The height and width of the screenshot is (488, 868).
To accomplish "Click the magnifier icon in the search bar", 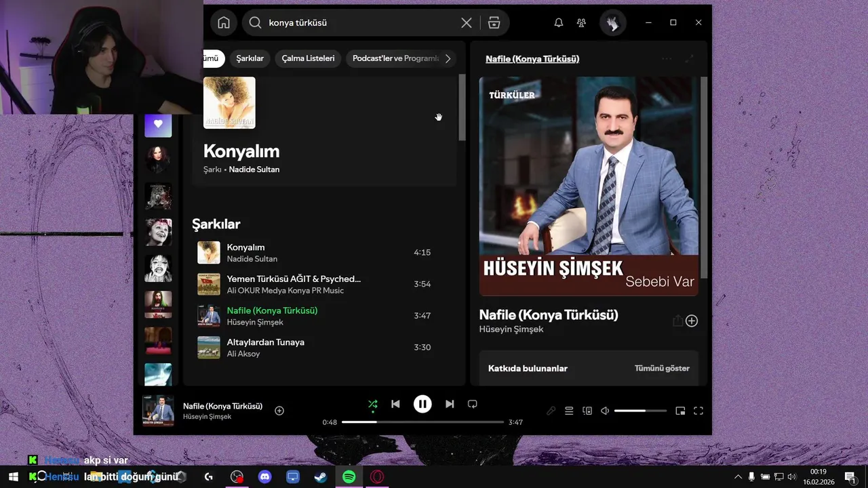I will 255,22.
